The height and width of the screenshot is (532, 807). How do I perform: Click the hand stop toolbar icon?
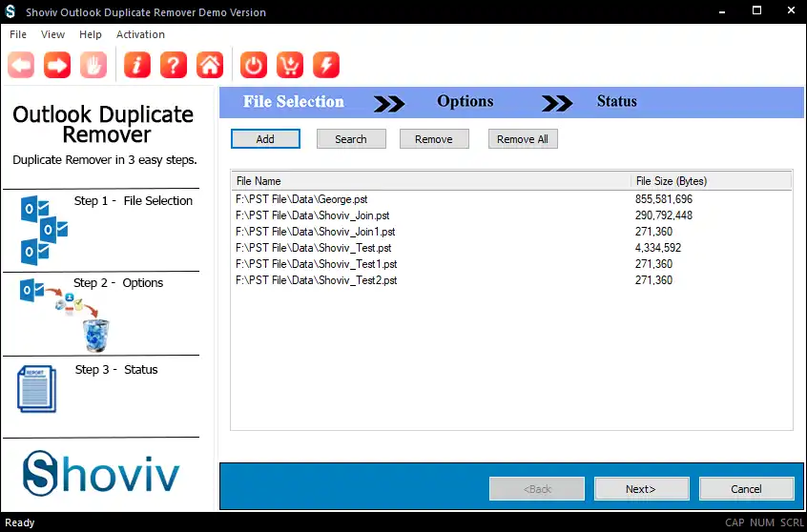click(93, 65)
